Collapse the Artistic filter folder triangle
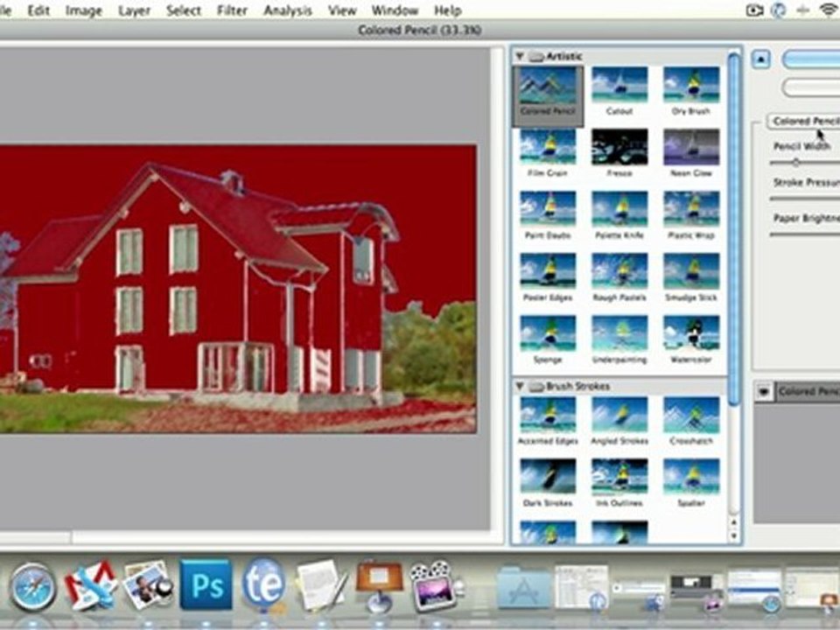 click(x=519, y=56)
